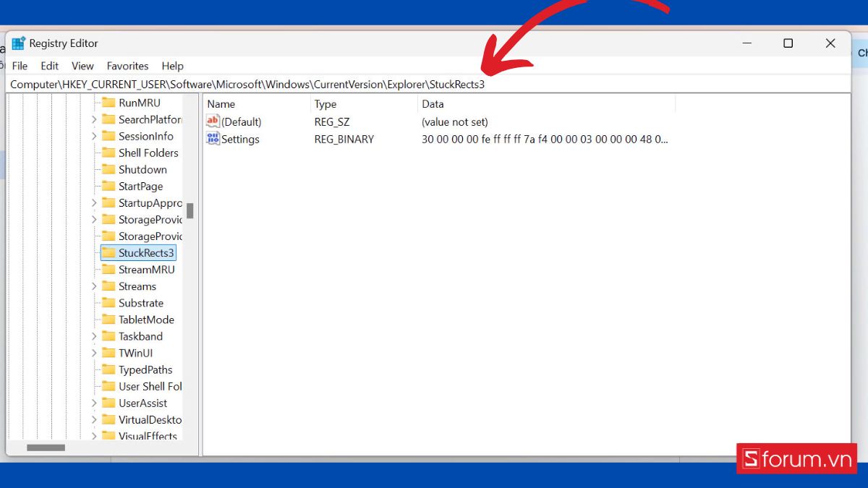Click the REG_SZ type cell
This screenshot has width=868, height=488.
(332, 121)
